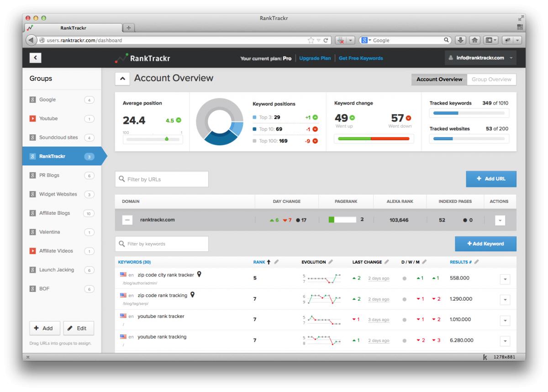Select the Valentina group
This screenshot has height=392, width=548.
[x=62, y=232]
